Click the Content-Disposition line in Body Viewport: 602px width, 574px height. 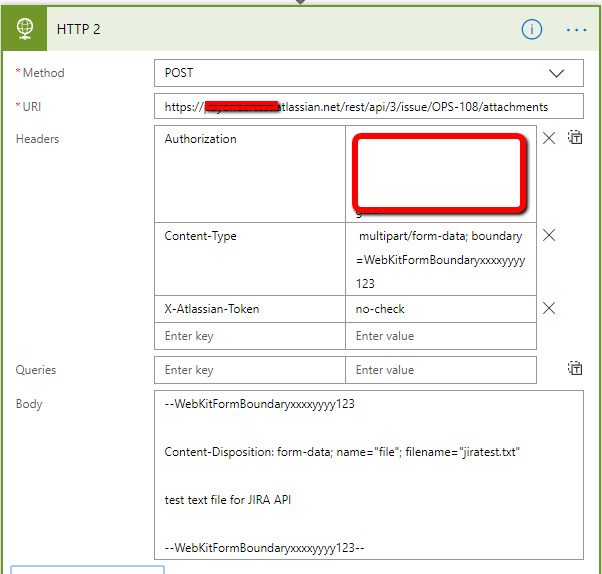click(x=342, y=452)
